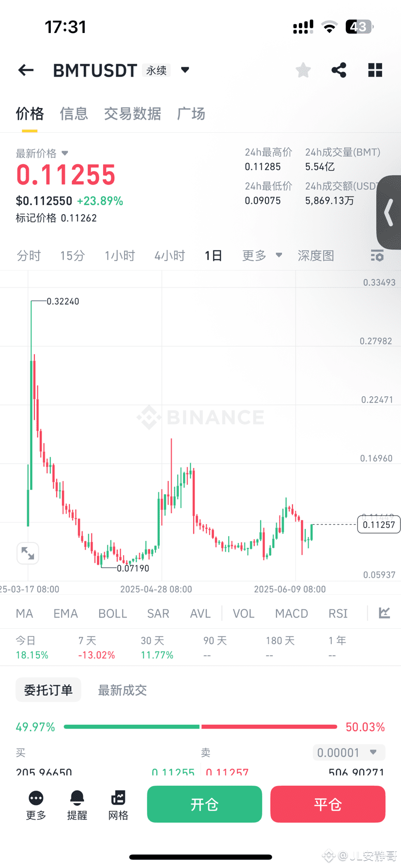This screenshot has width=401, height=868.
Task: Open 更多 three-dots icon at bottom
Action: click(36, 805)
